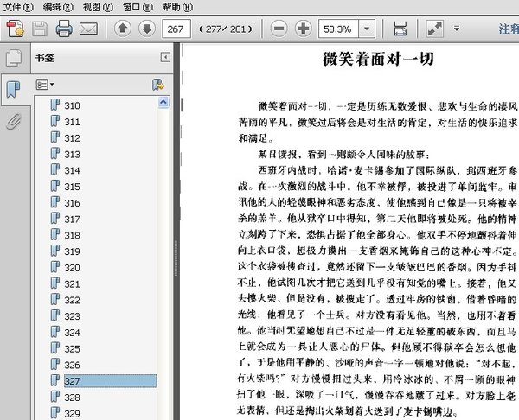Click the create PDF icon in the toolbar

[15, 29]
